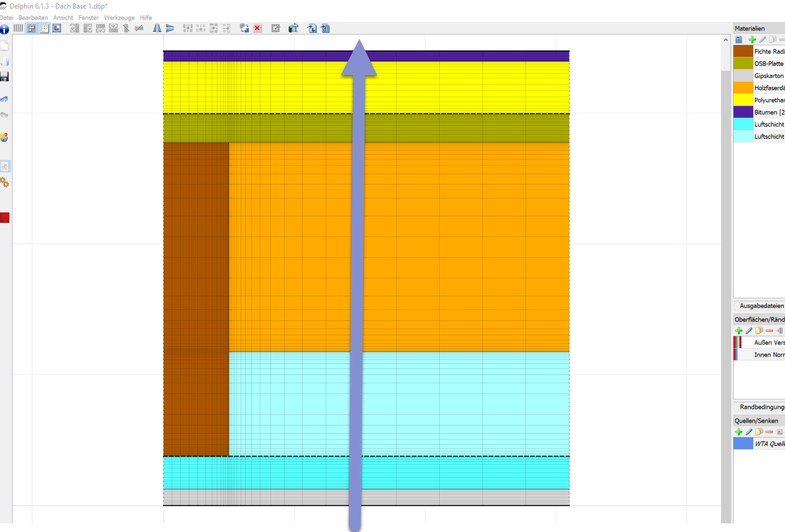Click the red square sidebar icon
785x532 pixels.
[x=5, y=217]
